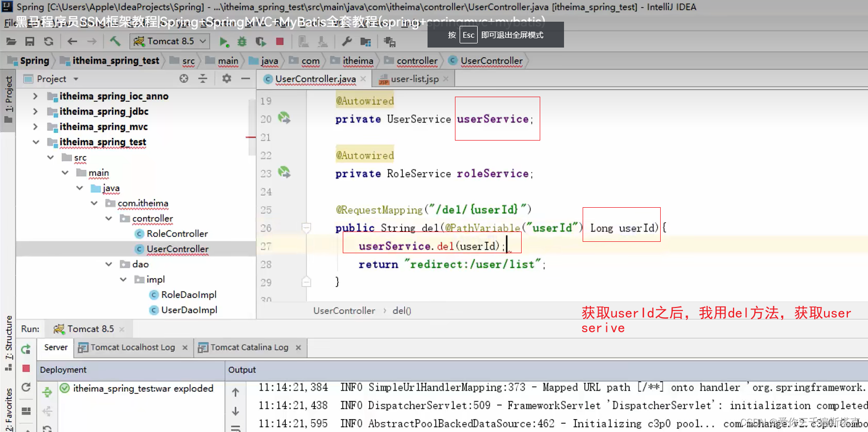Click del() in the editor breadcrumb
Screen dimensions: 868x432
[402, 311]
